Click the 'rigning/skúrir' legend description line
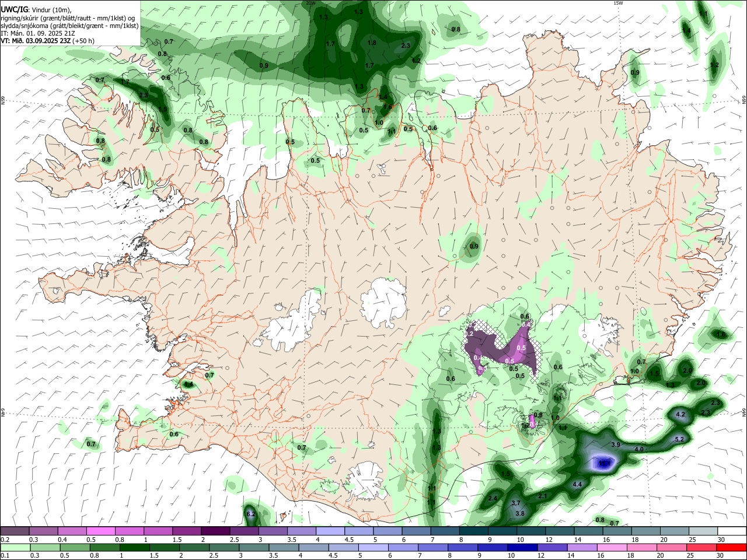Viewport: 747px width, 560px height. [68, 18]
